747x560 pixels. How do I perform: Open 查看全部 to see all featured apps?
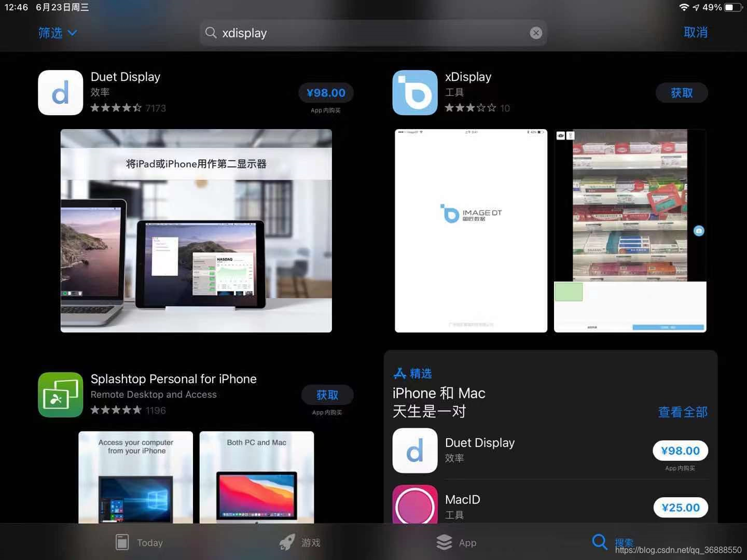click(683, 412)
